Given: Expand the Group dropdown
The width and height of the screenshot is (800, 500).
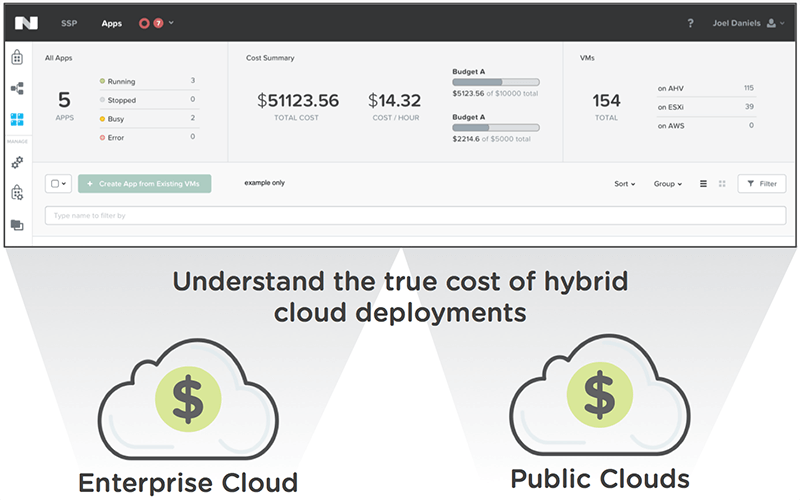Looking at the screenshot, I should click(x=667, y=184).
